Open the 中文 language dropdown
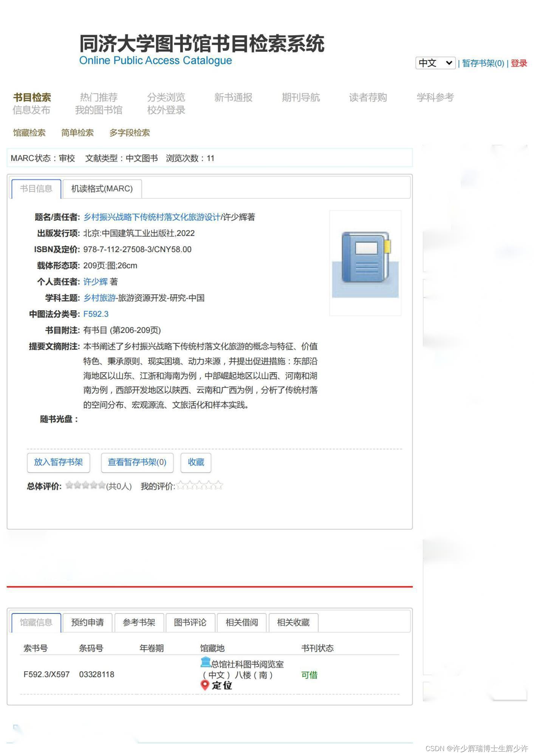Viewport: 534px width, 756px height. pyautogui.click(x=435, y=63)
